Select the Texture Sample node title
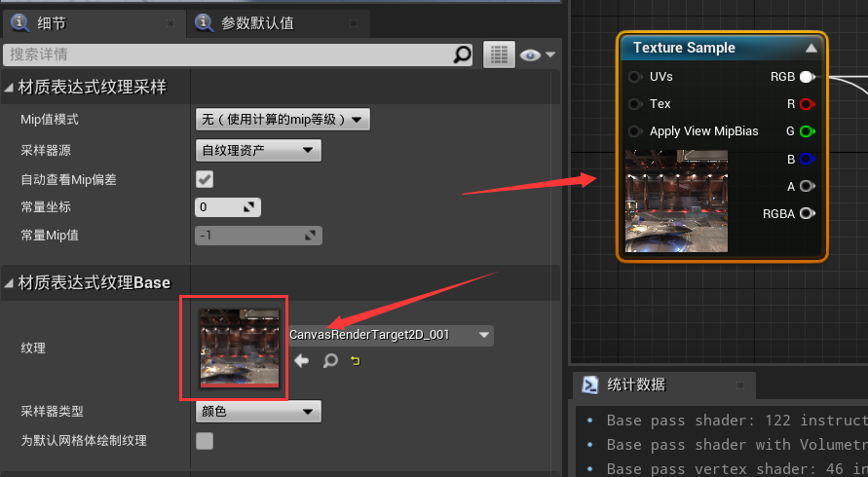 (x=684, y=48)
